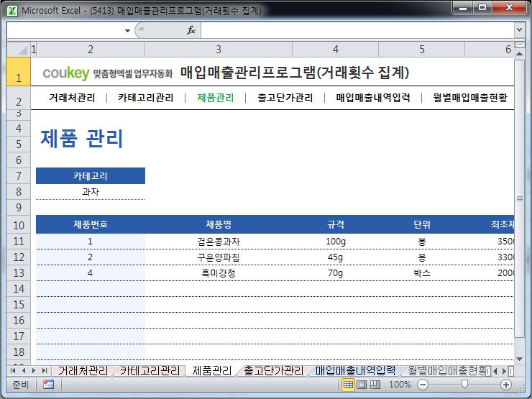532x399 pixels.
Task: Click the 규격 column header
Action: (335, 224)
